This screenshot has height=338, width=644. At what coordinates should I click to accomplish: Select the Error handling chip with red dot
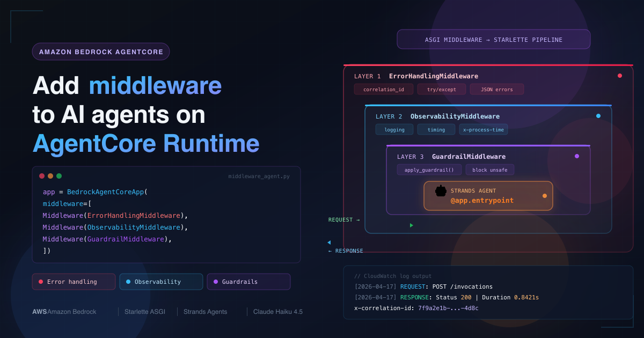coord(74,282)
